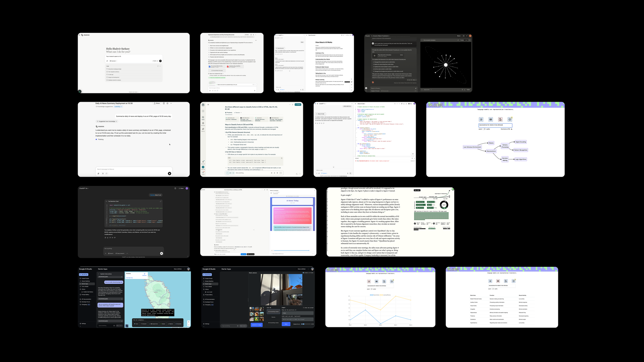Click the paperclip attach icon in Manus message box

pos(99,173)
